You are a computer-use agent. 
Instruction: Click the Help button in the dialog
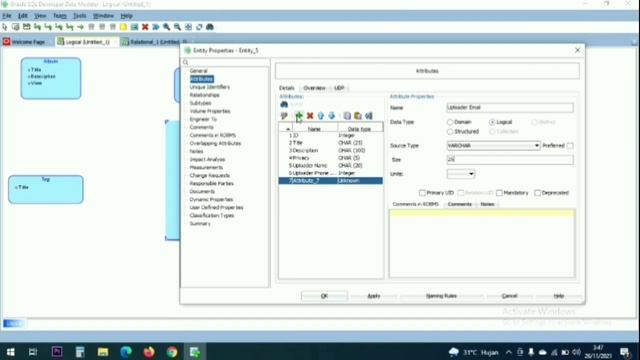coord(559,296)
